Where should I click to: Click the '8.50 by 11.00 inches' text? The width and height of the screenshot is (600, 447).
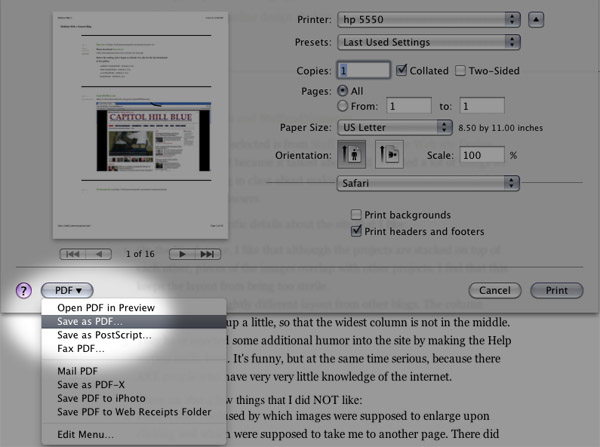501,128
